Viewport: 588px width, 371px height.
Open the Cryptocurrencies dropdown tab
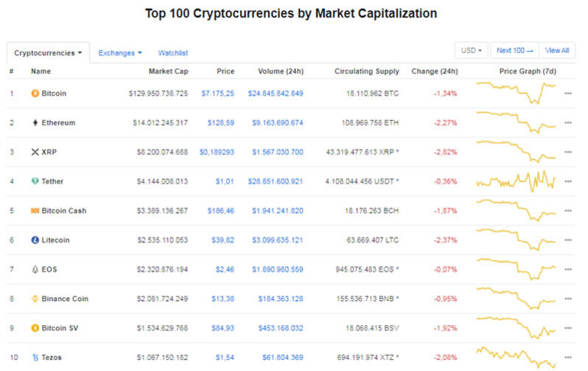coord(48,53)
